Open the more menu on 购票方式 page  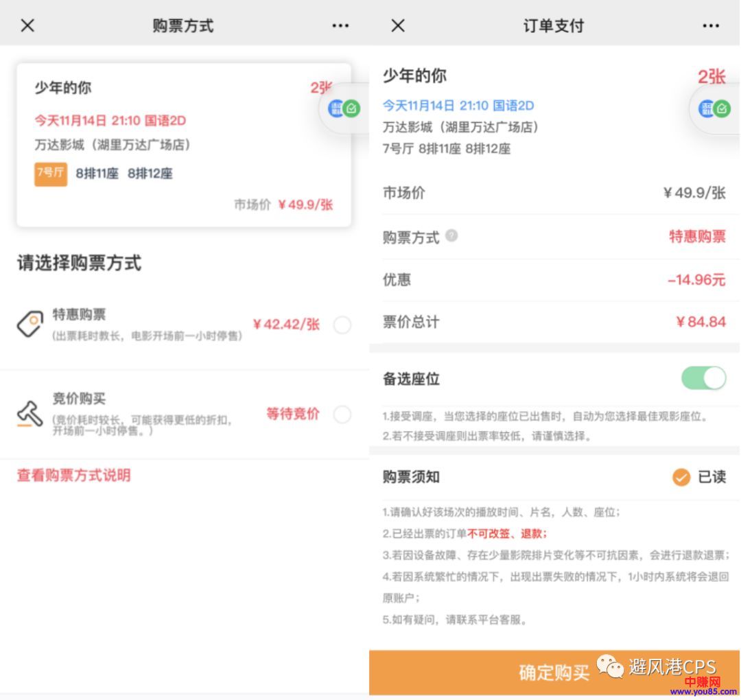tap(340, 26)
